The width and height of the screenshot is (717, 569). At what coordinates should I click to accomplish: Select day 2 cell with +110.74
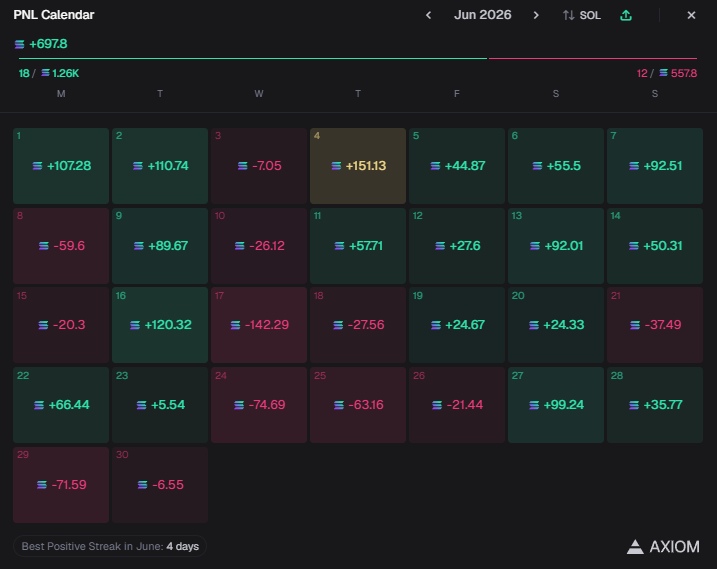(x=160, y=166)
